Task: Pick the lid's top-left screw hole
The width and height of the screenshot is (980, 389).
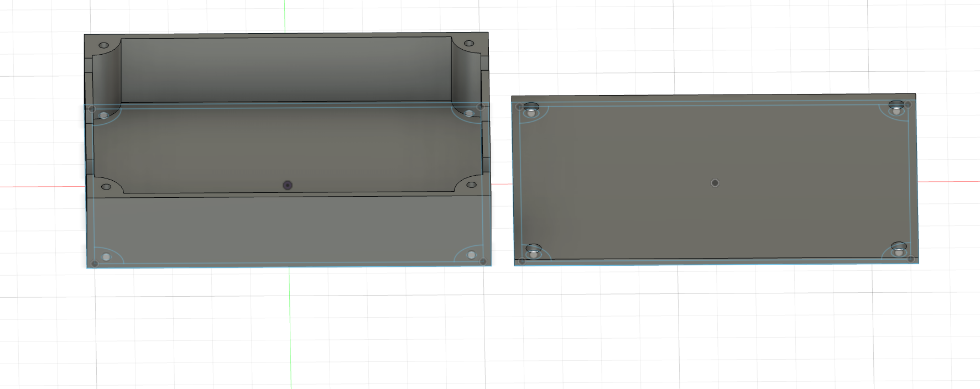Action: [531, 107]
